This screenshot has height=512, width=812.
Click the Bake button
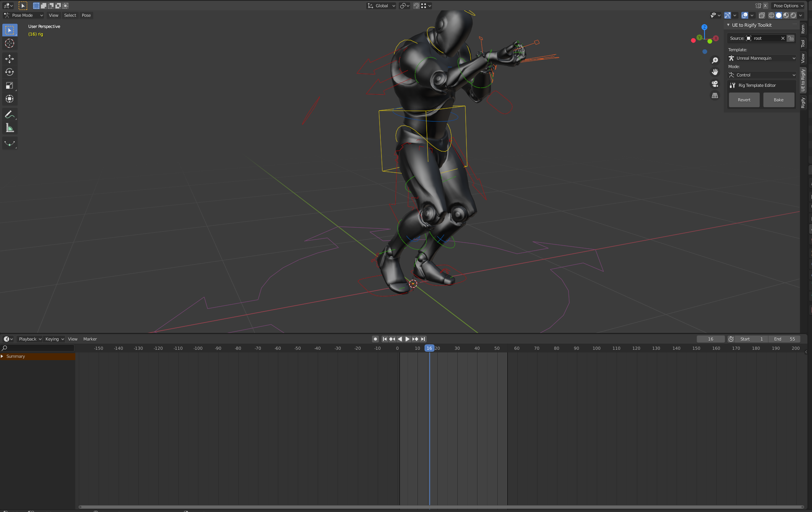tap(778, 99)
